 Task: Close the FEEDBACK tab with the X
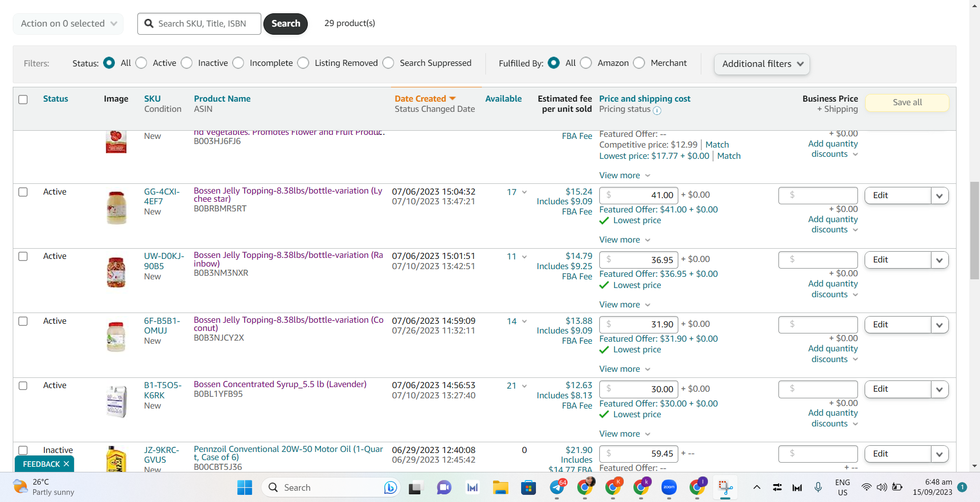click(66, 464)
